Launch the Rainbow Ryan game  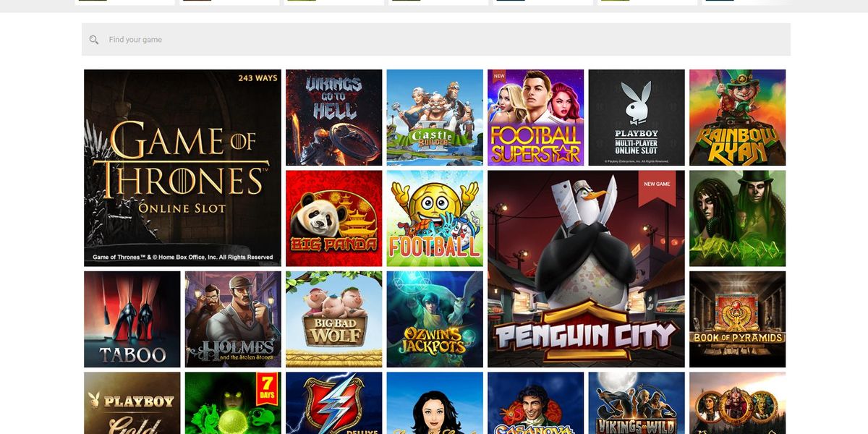pos(738,117)
